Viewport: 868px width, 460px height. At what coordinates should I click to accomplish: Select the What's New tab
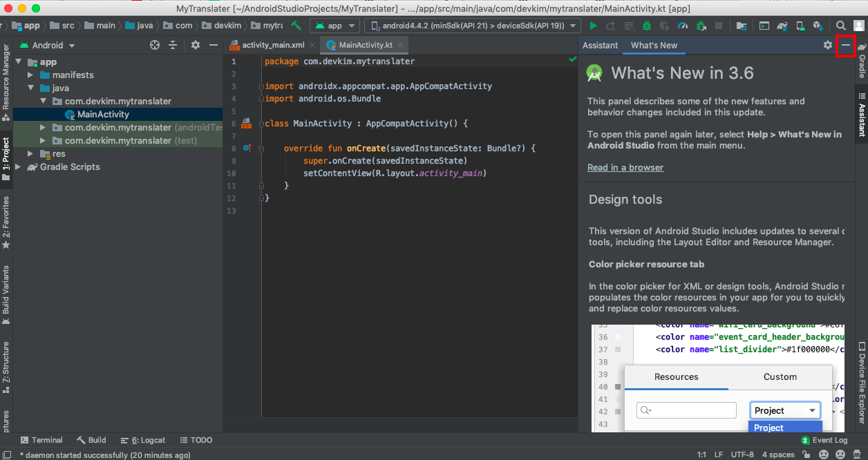click(654, 45)
